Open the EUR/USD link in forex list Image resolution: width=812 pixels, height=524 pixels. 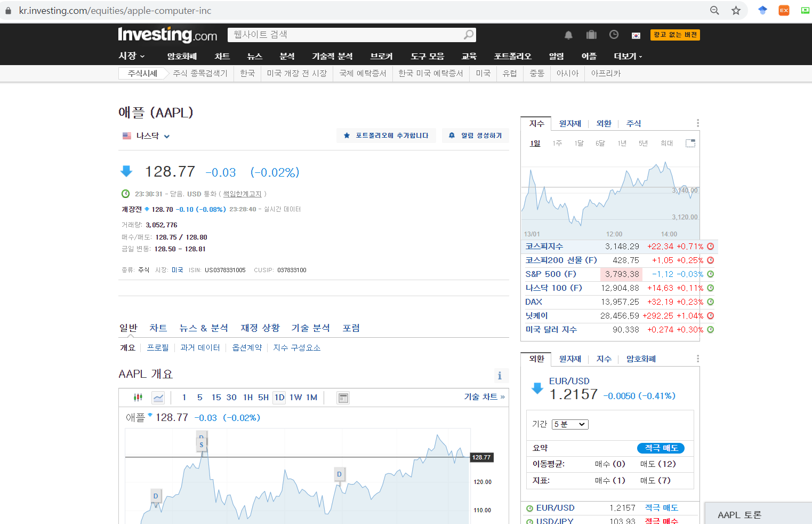tap(555, 508)
